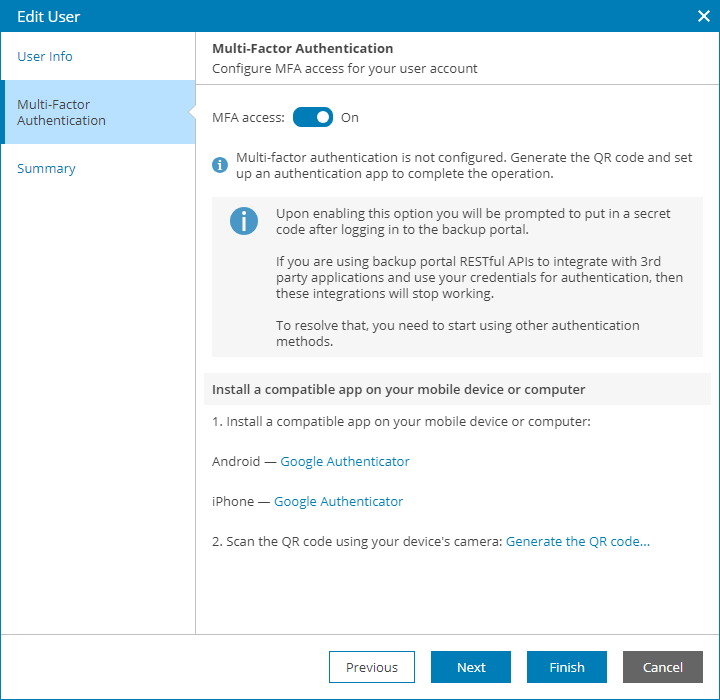The width and height of the screenshot is (720, 700).
Task: Click the Multi-Factor Authentication page heading
Action: pos(303,48)
